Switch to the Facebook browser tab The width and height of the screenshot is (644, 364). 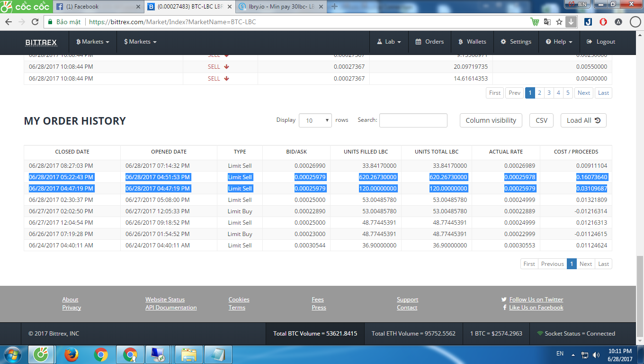coord(98,7)
